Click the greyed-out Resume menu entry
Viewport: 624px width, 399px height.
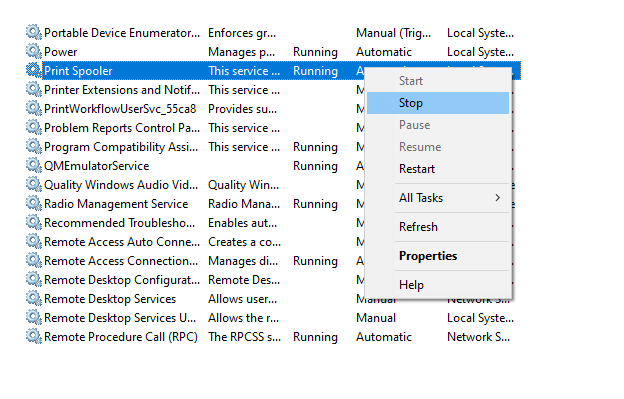tap(438, 147)
